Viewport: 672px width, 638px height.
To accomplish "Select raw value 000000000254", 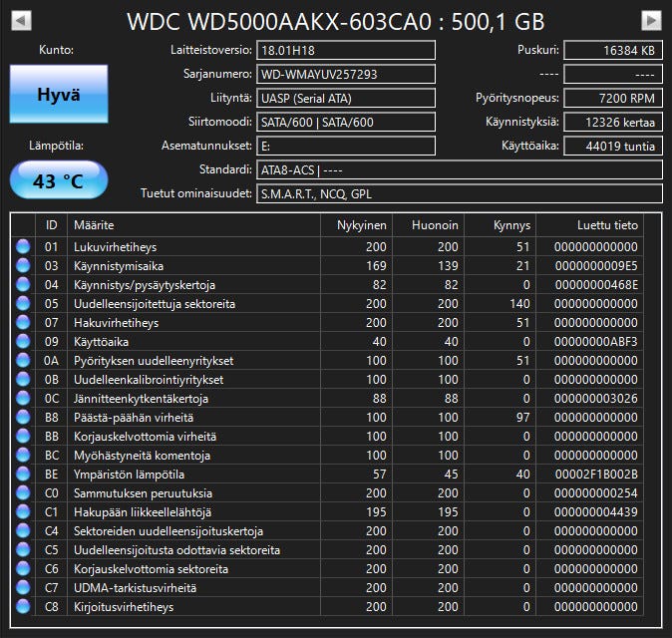I will click(596, 493).
